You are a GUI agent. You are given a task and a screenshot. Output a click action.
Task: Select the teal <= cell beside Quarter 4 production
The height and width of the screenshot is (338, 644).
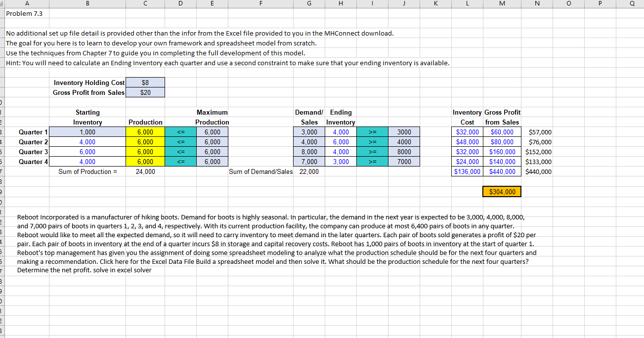click(x=180, y=162)
